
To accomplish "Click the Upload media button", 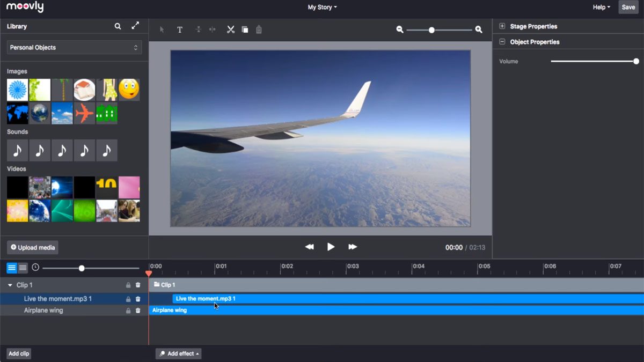I will 32,247.
